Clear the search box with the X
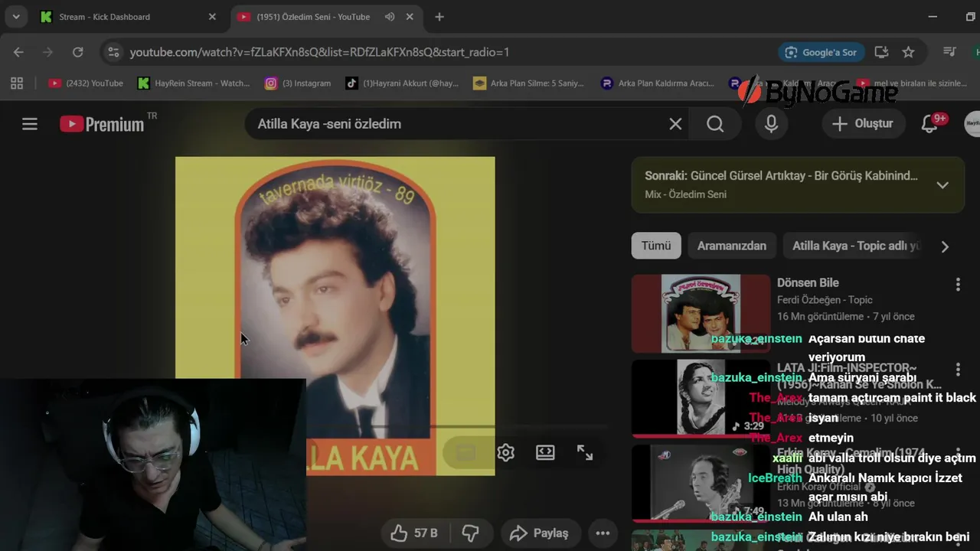The width and height of the screenshot is (980, 551). [675, 124]
